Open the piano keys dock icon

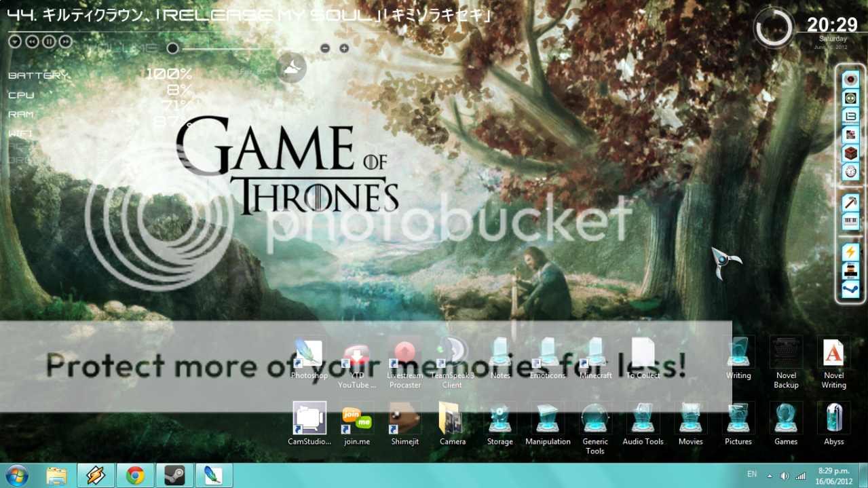(x=850, y=221)
